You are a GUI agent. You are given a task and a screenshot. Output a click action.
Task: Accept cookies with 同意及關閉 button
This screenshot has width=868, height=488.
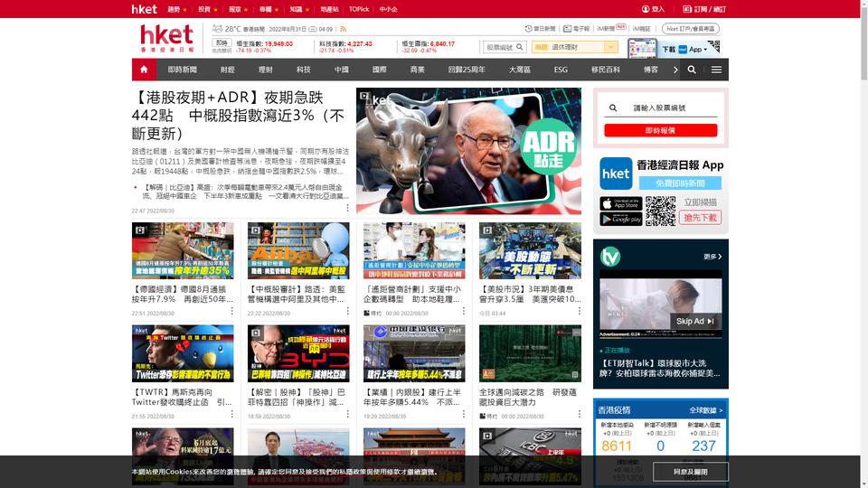[x=690, y=472]
